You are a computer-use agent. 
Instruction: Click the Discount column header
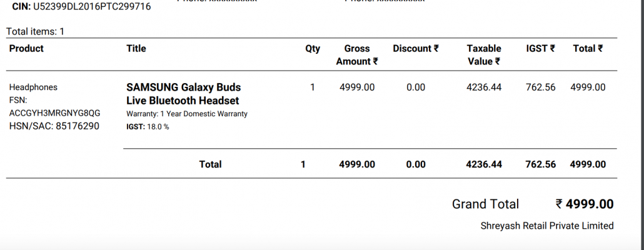[x=416, y=49]
